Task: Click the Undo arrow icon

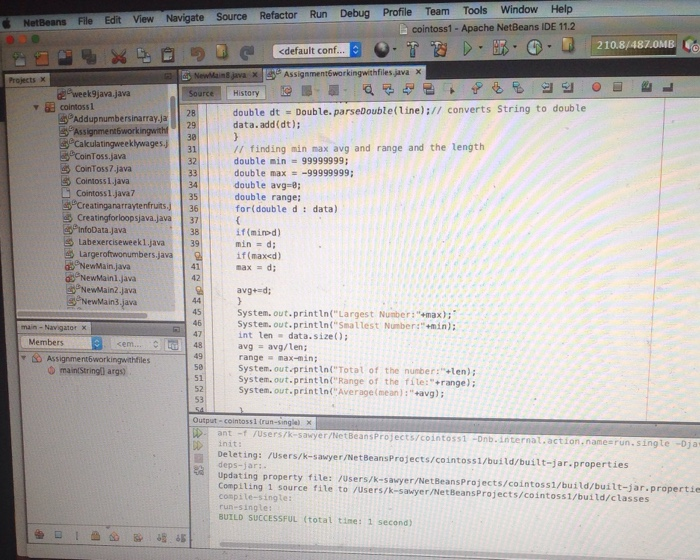Action: 197,54
